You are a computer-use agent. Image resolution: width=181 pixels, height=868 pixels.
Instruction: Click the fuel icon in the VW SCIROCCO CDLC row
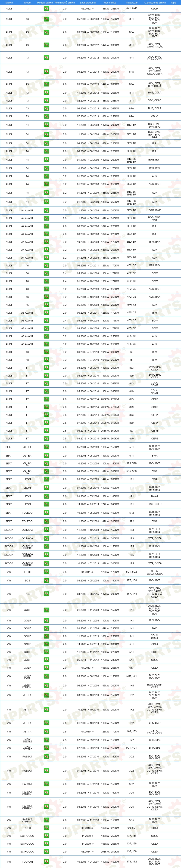(47, 836)
